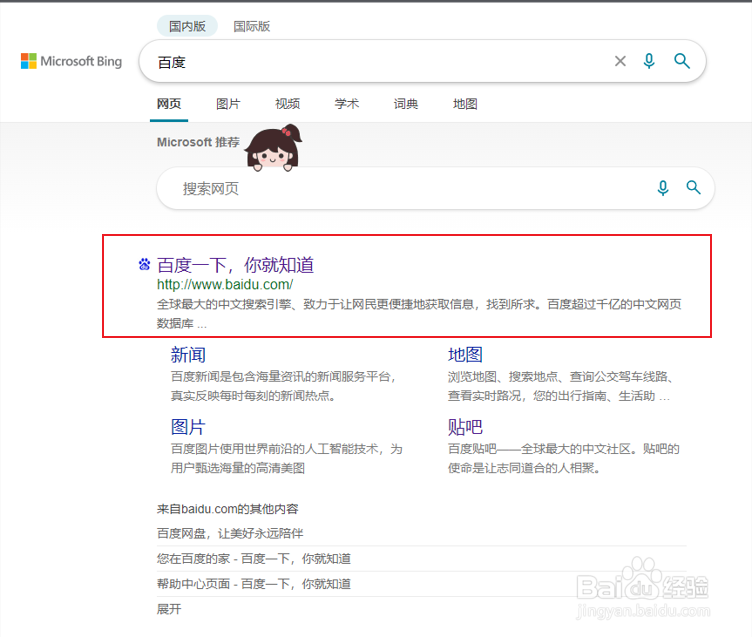752x637 pixels.
Task: Open the 网页 results tab
Action: (169, 104)
